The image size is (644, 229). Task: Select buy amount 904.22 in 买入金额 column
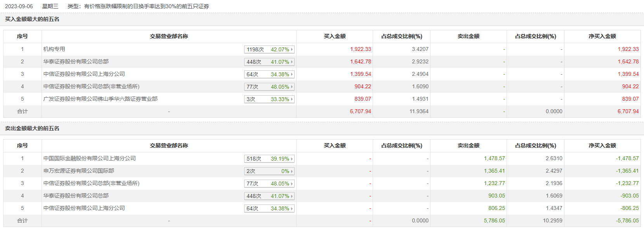point(363,86)
